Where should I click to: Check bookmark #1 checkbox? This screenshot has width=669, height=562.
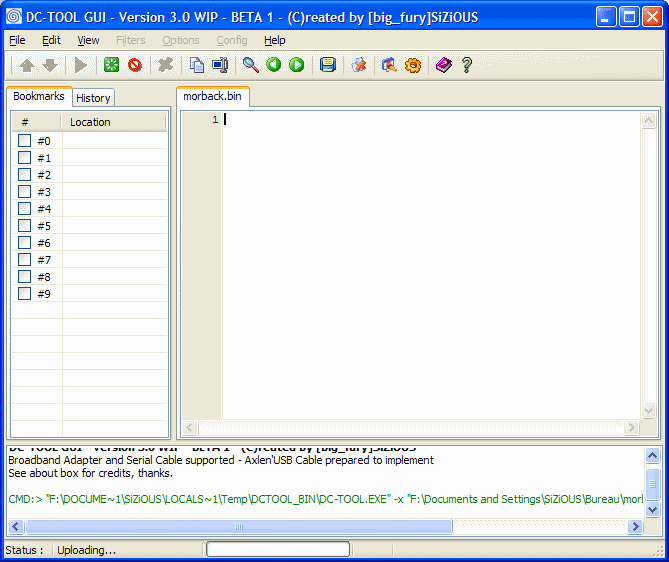point(24,157)
